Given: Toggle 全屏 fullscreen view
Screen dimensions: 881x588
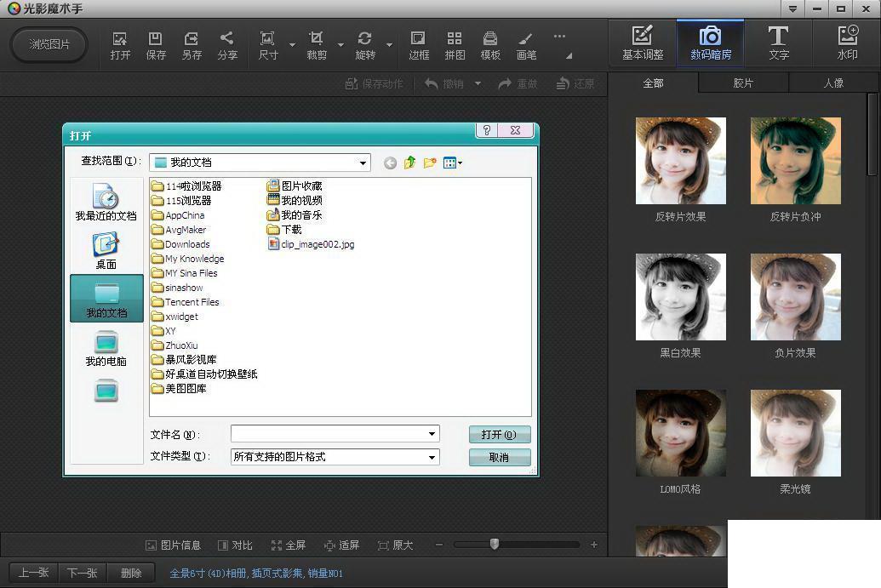Looking at the screenshot, I should point(289,545).
